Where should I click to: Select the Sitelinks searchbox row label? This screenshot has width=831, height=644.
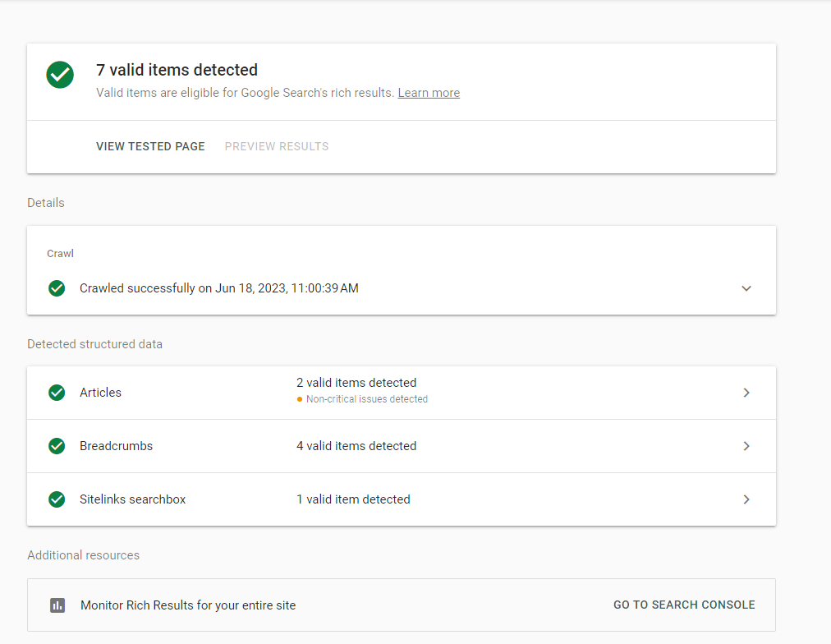(x=132, y=499)
